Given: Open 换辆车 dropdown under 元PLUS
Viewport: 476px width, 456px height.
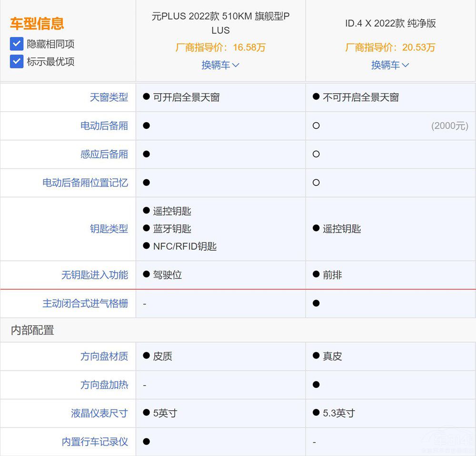Looking at the screenshot, I should tap(220, 65).
